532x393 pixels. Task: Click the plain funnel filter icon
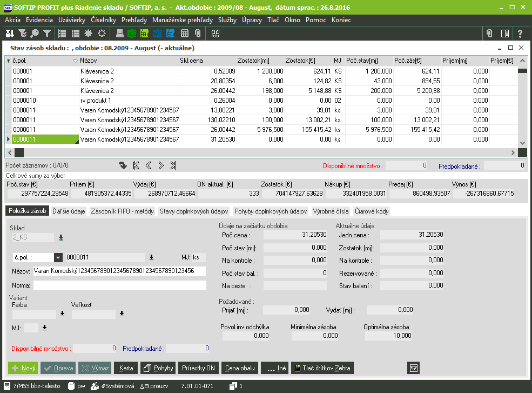[x=47, y=34]
